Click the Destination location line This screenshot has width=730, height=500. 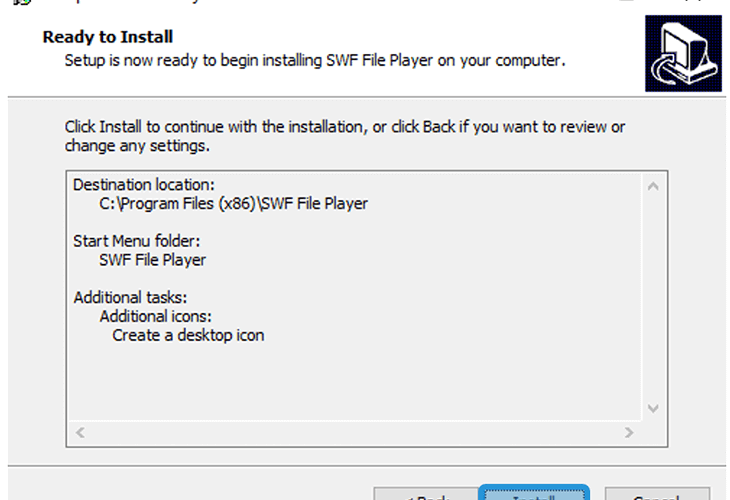tap(144, 185)
